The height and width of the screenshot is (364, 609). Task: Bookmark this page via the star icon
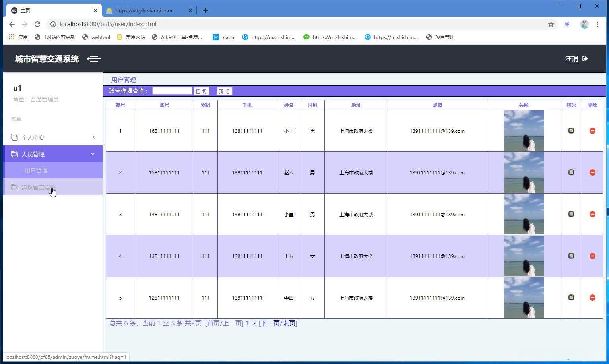coord(551,24)
